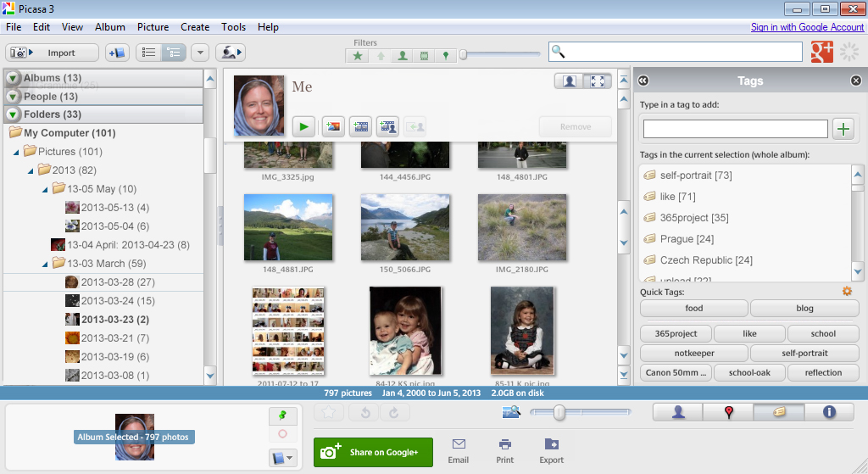Viewport: 868px width, 474px height.
Task: Open the View menu
Action: point(72,26)
